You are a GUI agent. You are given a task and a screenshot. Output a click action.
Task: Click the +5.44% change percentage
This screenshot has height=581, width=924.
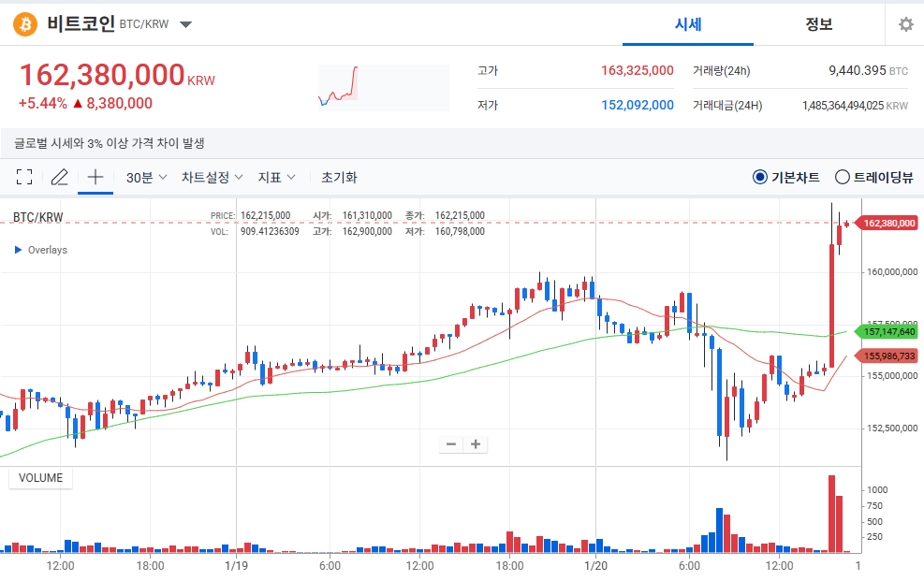click(42, 104)
